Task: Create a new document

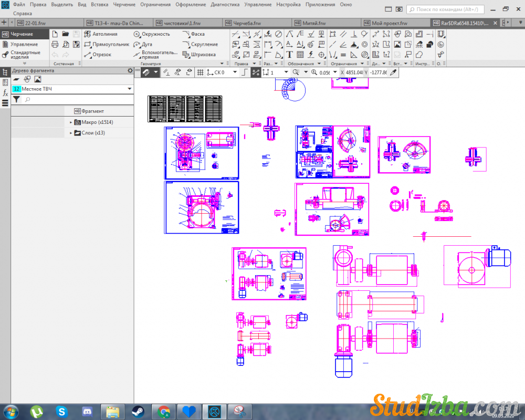Action: (55, 34)
